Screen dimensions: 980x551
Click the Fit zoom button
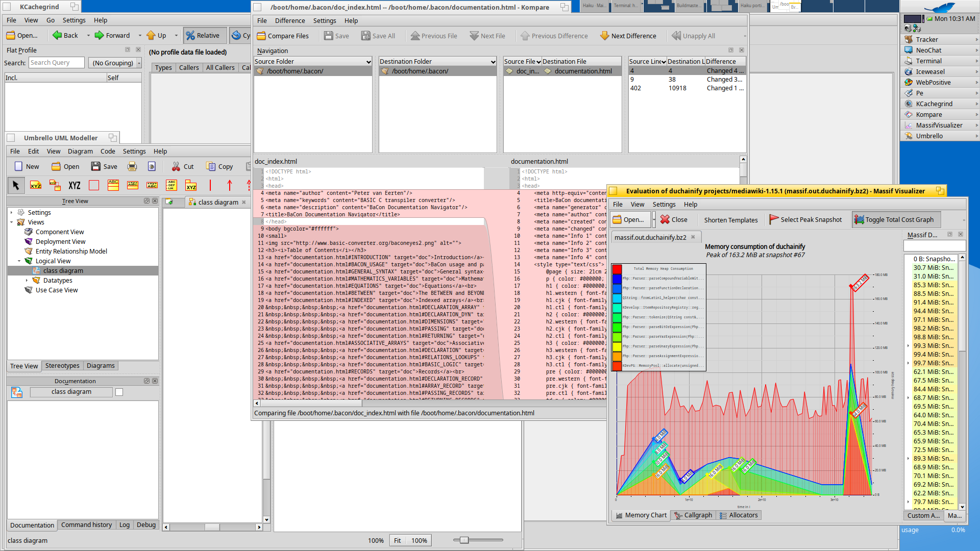tap(397, 540)
